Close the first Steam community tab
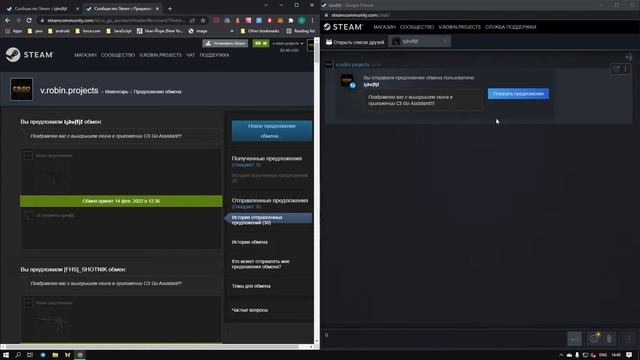This screenshot has width=640, height=360. (x=78, y=8)
